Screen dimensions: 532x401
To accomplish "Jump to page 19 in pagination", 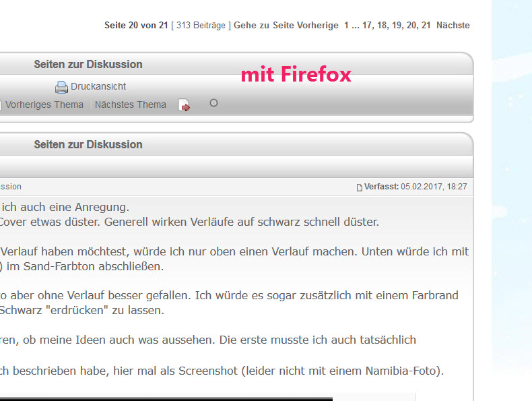I will 397,26.
